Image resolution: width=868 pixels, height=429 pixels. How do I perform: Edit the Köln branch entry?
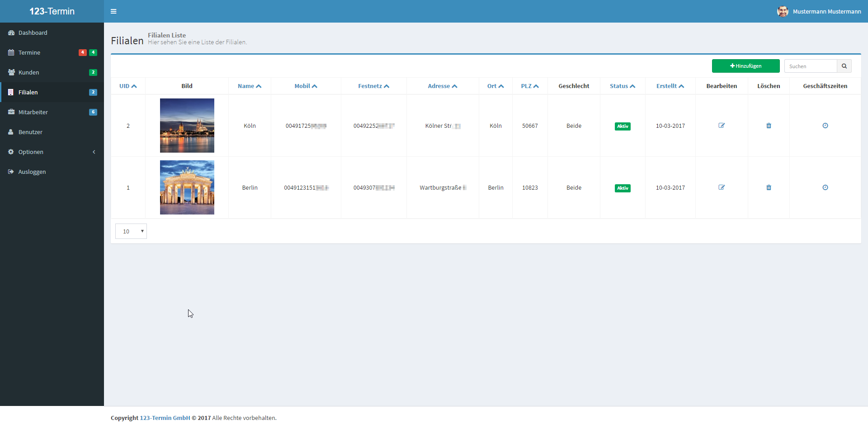[x=722, y=126]
